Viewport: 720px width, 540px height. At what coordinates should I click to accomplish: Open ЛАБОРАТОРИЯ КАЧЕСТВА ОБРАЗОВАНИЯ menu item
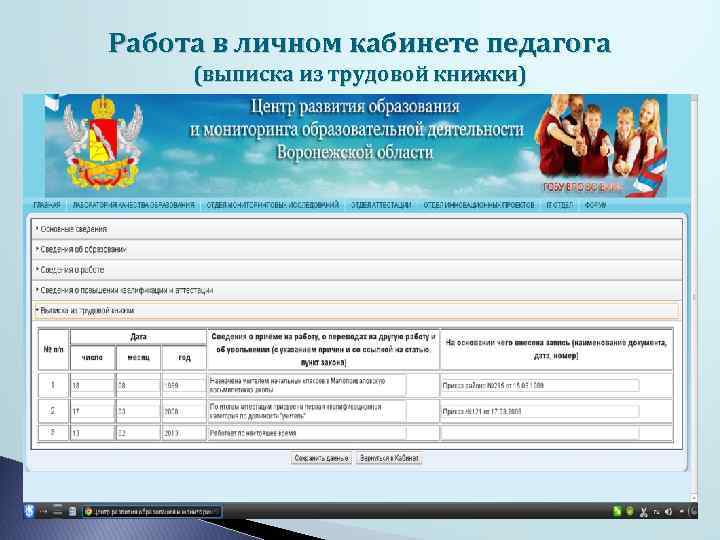tap(134, 205)
